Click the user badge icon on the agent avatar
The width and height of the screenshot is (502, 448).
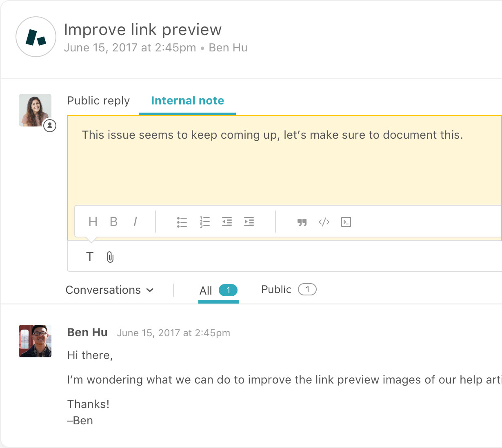50,126
